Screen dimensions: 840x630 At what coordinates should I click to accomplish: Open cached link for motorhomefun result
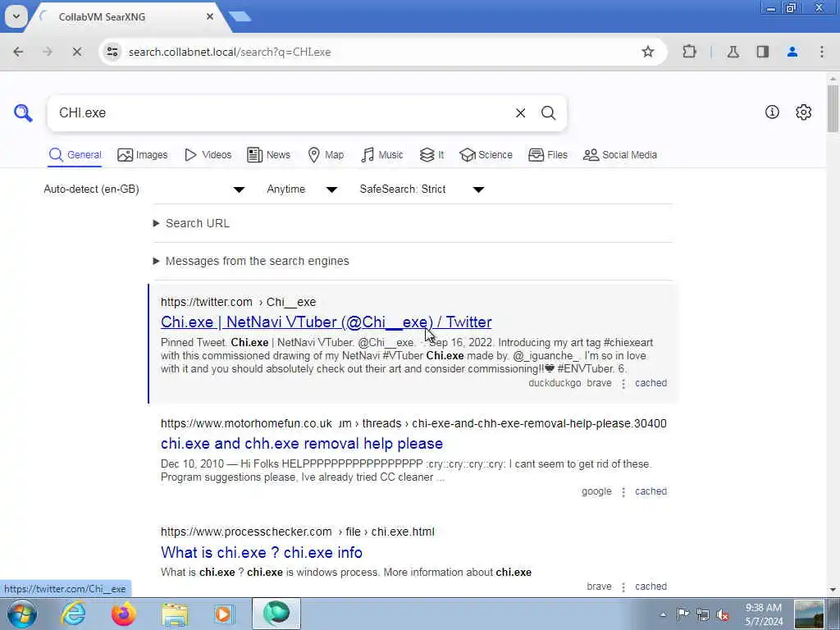pos(651,491)
